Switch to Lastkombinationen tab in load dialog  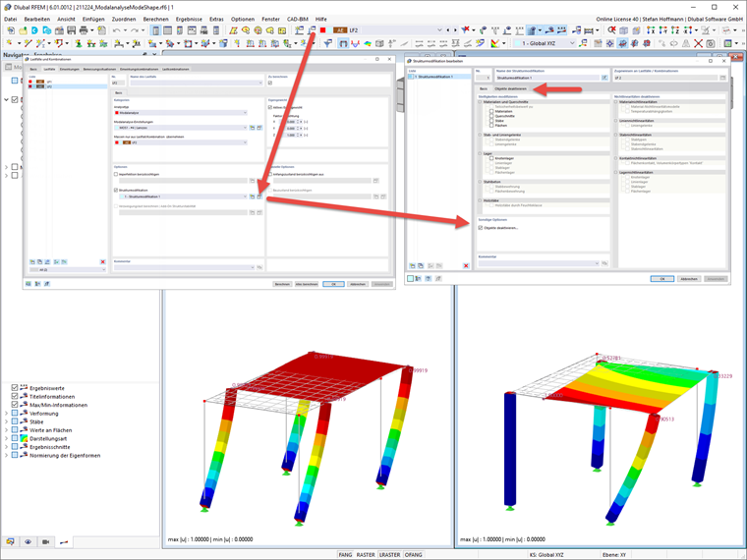[x=176, y=69]
